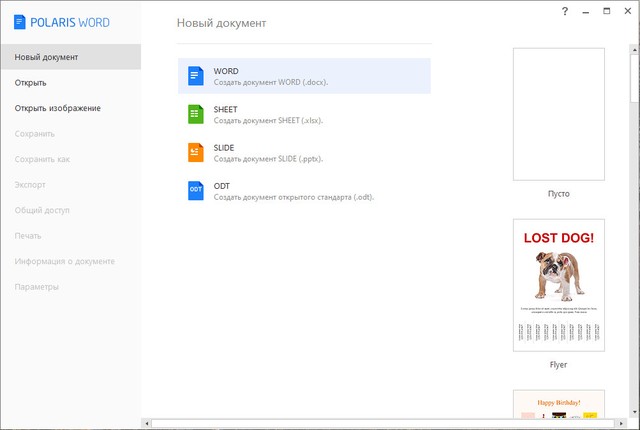Open help via question mark icon

565,11
